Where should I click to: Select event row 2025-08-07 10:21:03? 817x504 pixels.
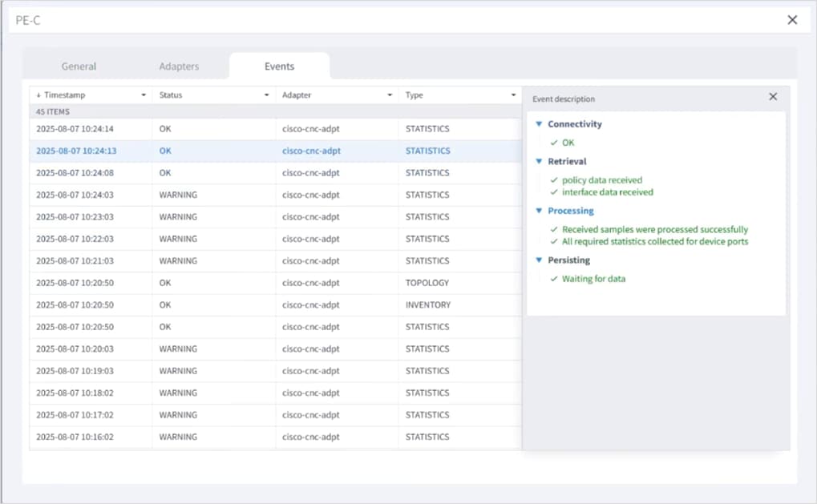(275, 260)
